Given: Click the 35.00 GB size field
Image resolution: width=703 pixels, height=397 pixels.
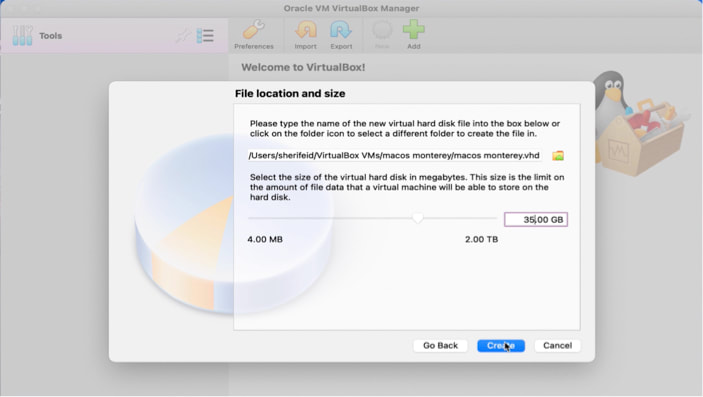Looking at the screenshot, I should pos(536,219).
